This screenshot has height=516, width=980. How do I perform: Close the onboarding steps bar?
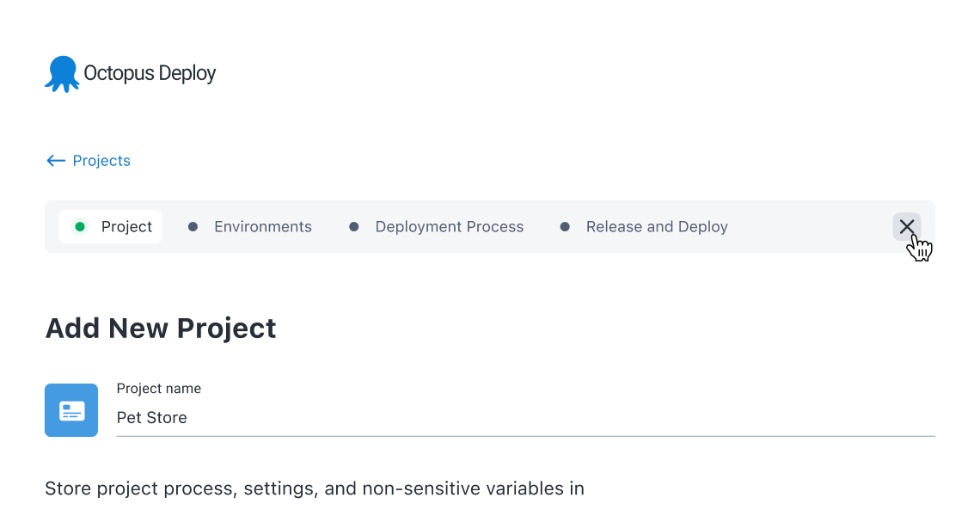click(907, 226)
